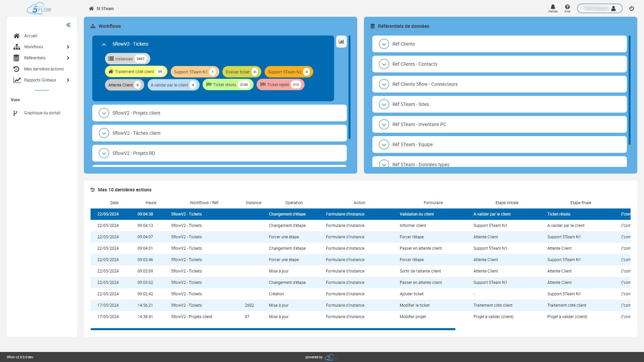Toggle sidebar collapse with double arrow

pos(68,25)
